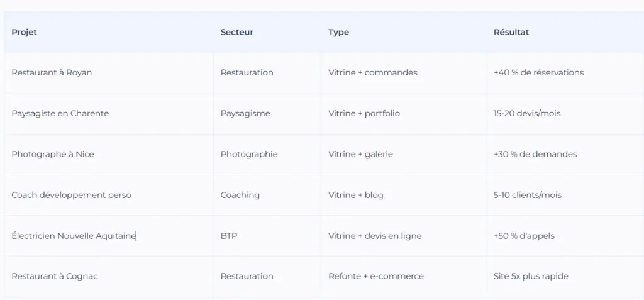644x300 pixels.
Task: Click the Électricien Nouvelle Aquitaine text
Action: [x=73, y=236]
